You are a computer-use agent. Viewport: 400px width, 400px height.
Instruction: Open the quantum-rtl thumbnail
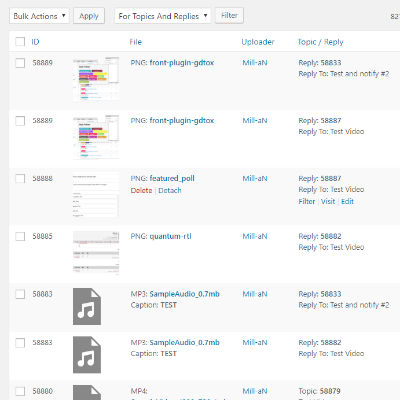[x=96, y=253]
